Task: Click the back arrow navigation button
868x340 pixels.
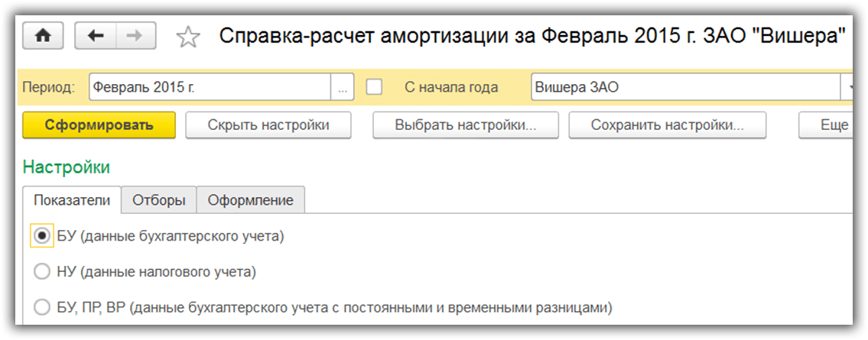Action: pos(96,36)
